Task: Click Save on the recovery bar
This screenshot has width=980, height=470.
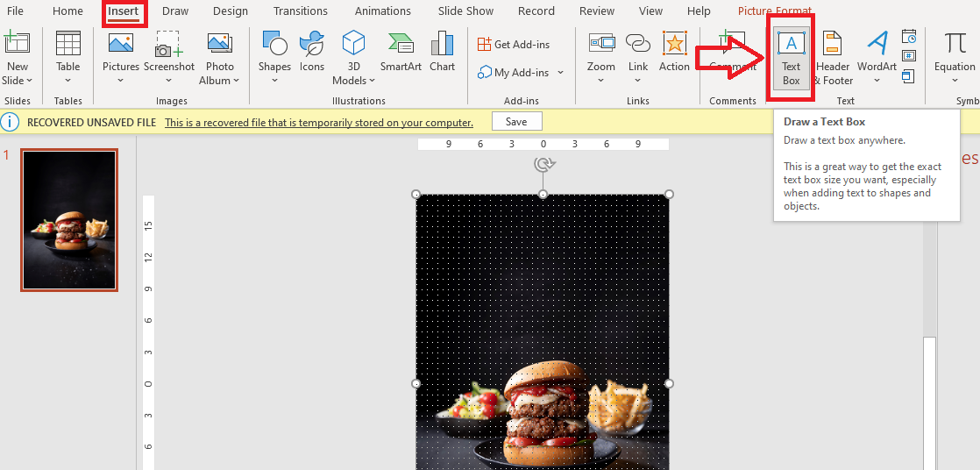Action: point(516,122)
